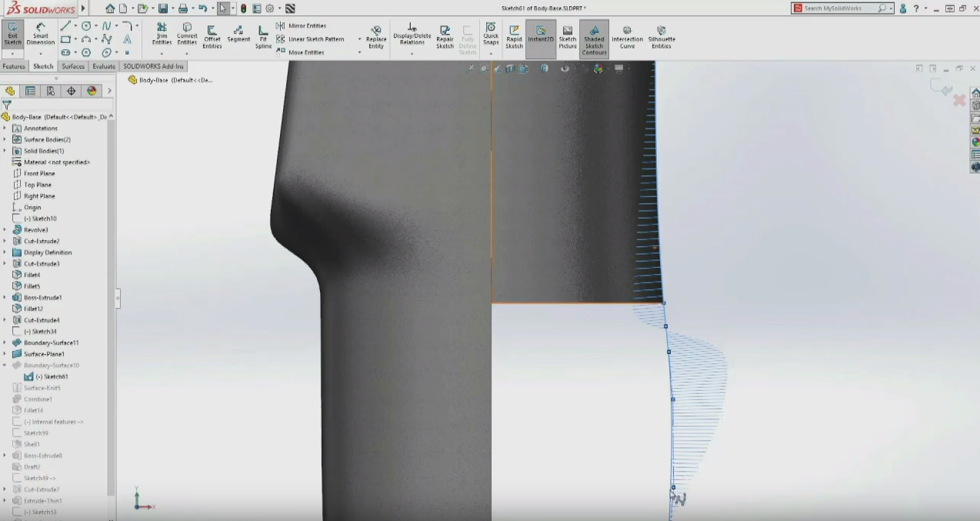980x521 pixels.
Task: Select the Circle sketch tool
Action: [x=86, y=26]
